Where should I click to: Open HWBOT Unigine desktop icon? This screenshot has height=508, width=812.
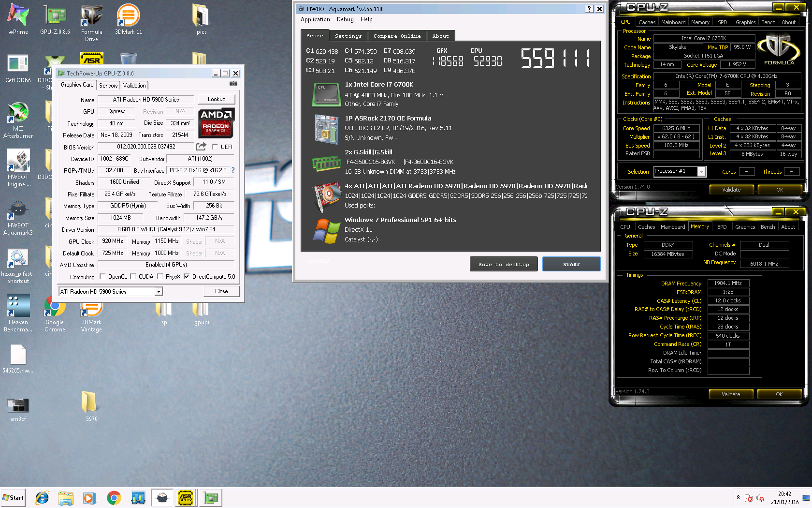click(18, 168)
